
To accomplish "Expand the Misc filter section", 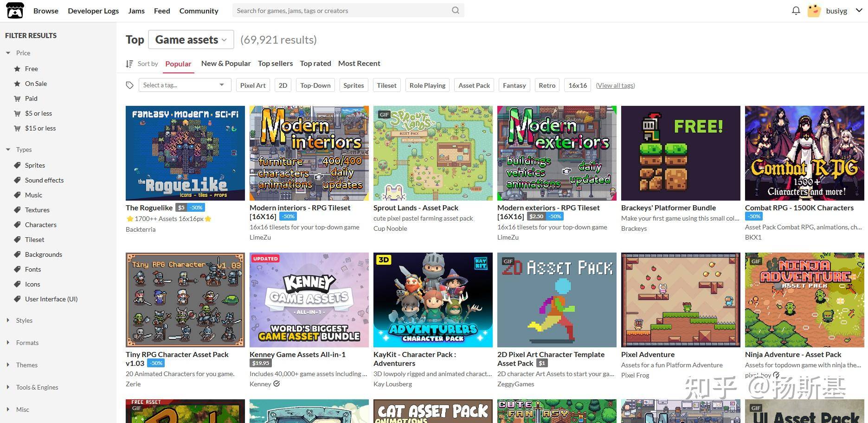I will coord(8,410).
